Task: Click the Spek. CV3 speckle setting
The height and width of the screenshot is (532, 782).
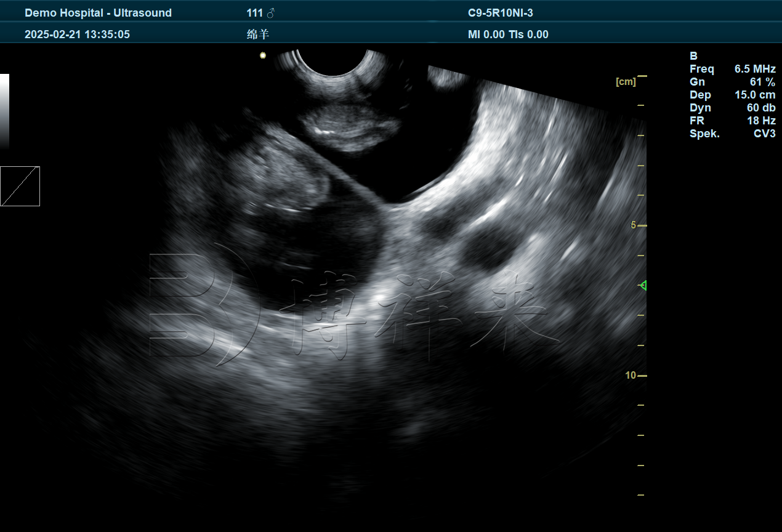Action: tap(732, 134)
